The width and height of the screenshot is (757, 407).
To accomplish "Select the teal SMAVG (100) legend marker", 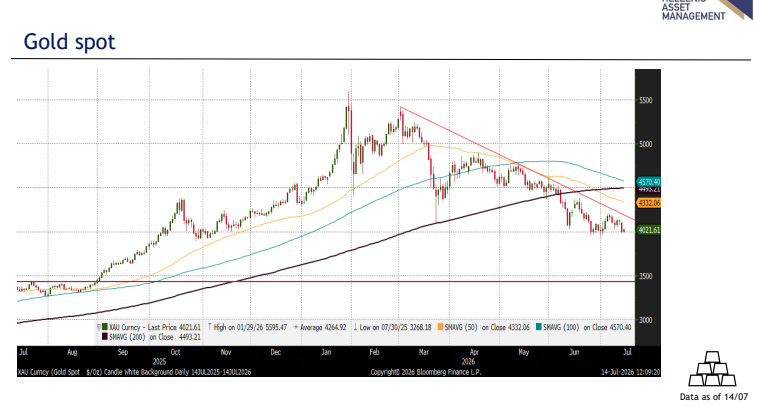I will tap(539, 327).
